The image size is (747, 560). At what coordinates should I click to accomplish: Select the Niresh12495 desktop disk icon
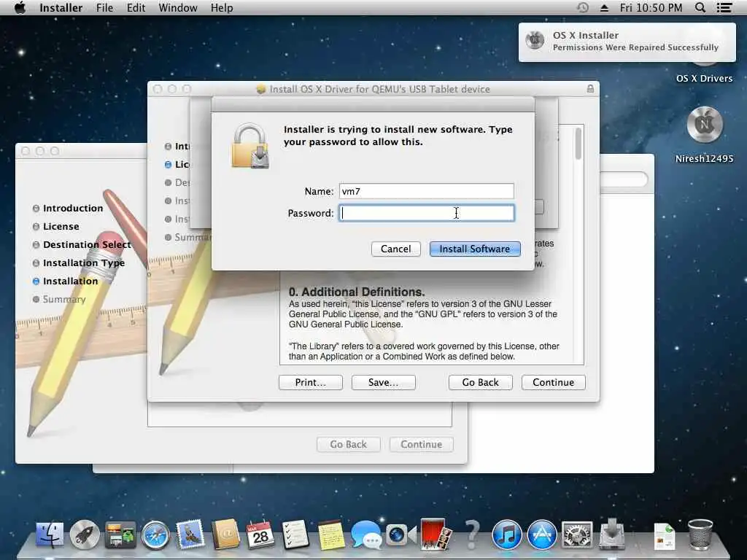(705, 125)
